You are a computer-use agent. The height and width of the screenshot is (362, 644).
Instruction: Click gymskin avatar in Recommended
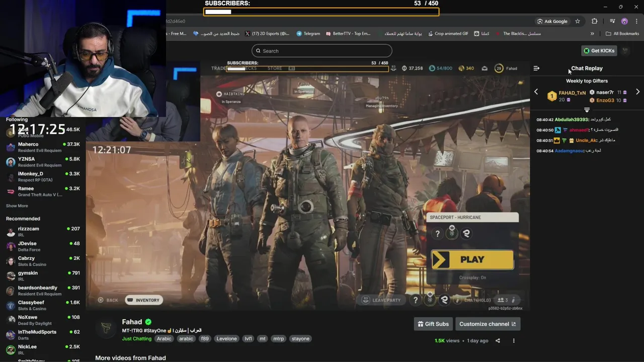(x=11, y=276)
